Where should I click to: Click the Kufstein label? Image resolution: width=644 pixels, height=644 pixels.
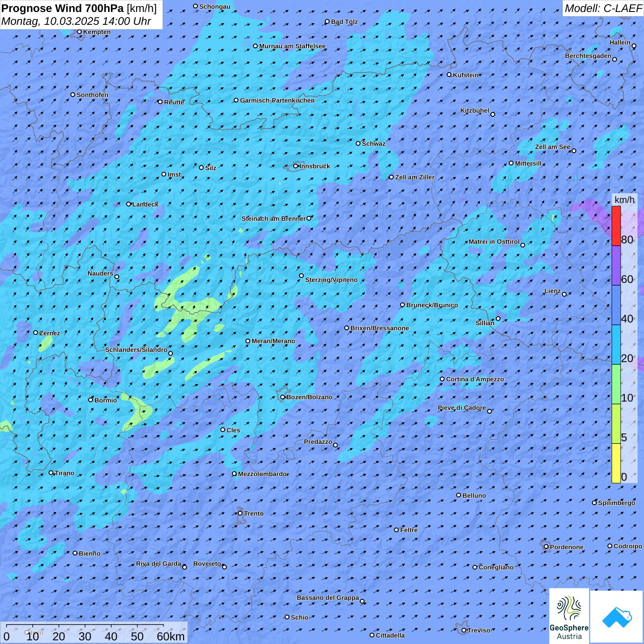point(466,75)
